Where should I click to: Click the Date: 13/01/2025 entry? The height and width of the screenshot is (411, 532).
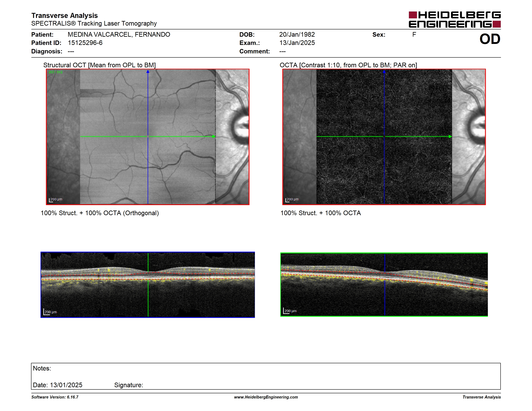tap(58, 385)
